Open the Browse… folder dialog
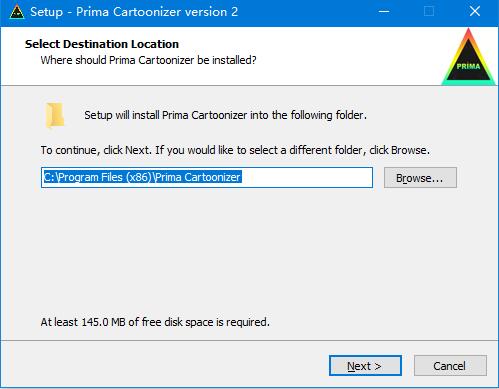The image size is (499, 389). click(x=420, y=178)
